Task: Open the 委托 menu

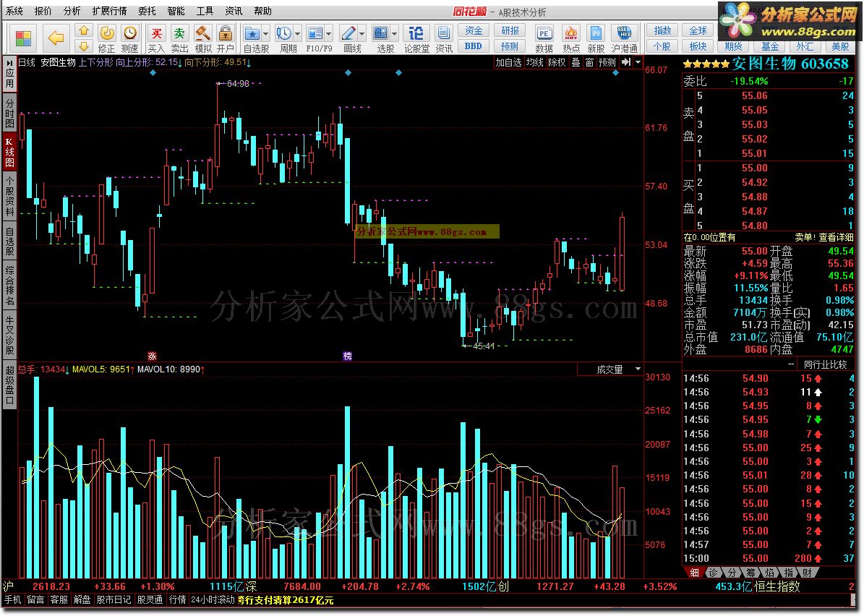Action: [x=147, y=11]
